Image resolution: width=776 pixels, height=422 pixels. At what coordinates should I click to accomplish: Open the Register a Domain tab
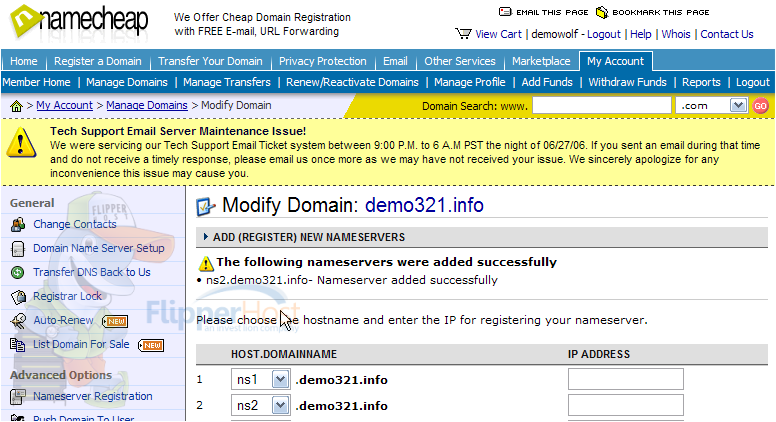coord(97,61)
